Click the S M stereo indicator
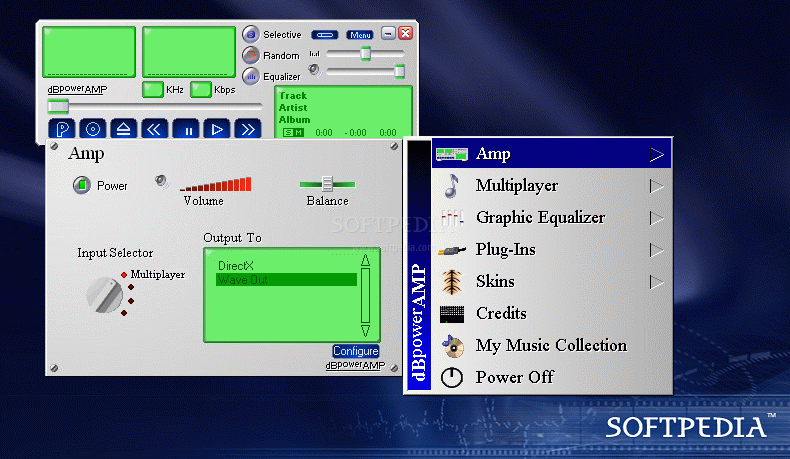This screenshot has height=459, width=790. [293, 133]
